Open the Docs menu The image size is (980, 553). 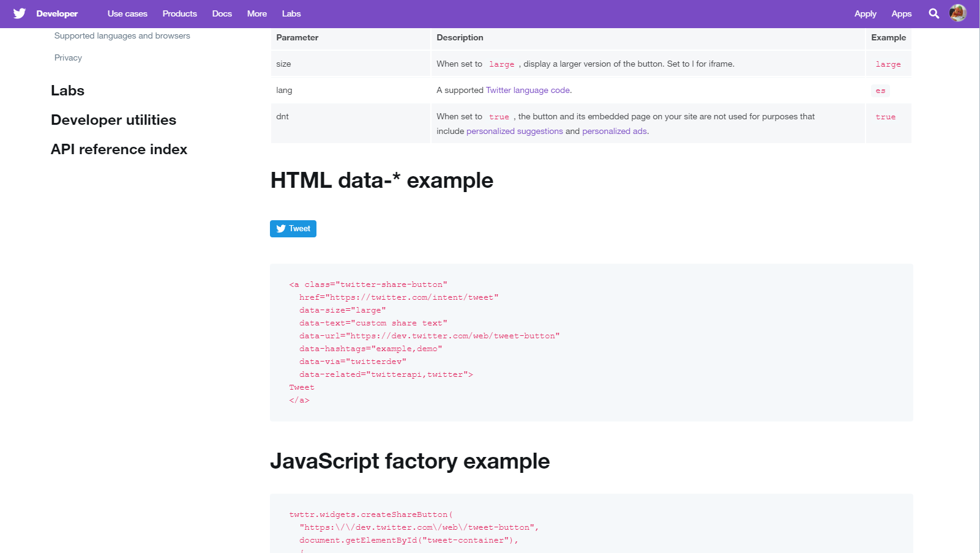tap(222, 13)
